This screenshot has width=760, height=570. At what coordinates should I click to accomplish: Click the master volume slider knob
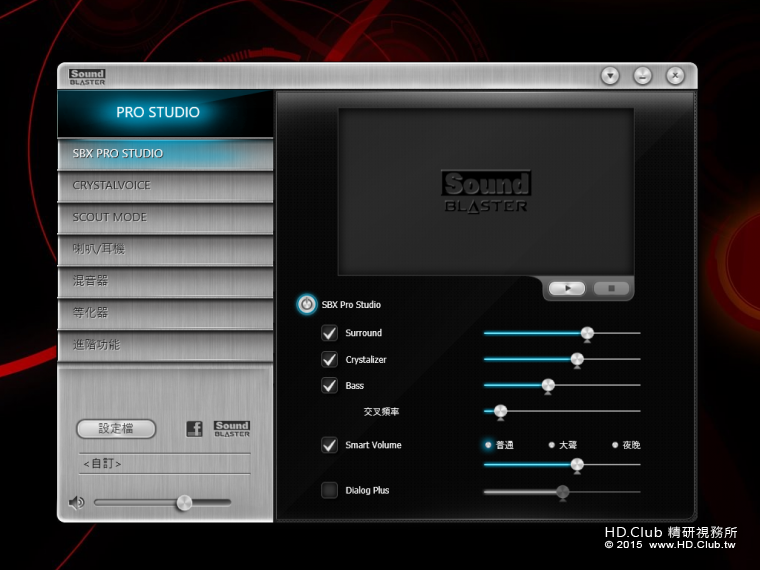pos(184,503)
